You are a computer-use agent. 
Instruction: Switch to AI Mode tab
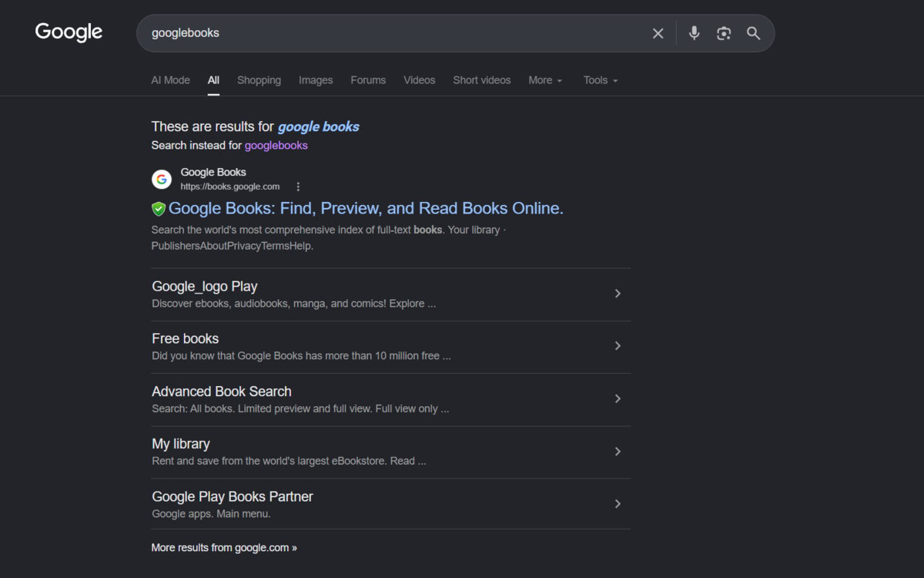coord(170,80)
